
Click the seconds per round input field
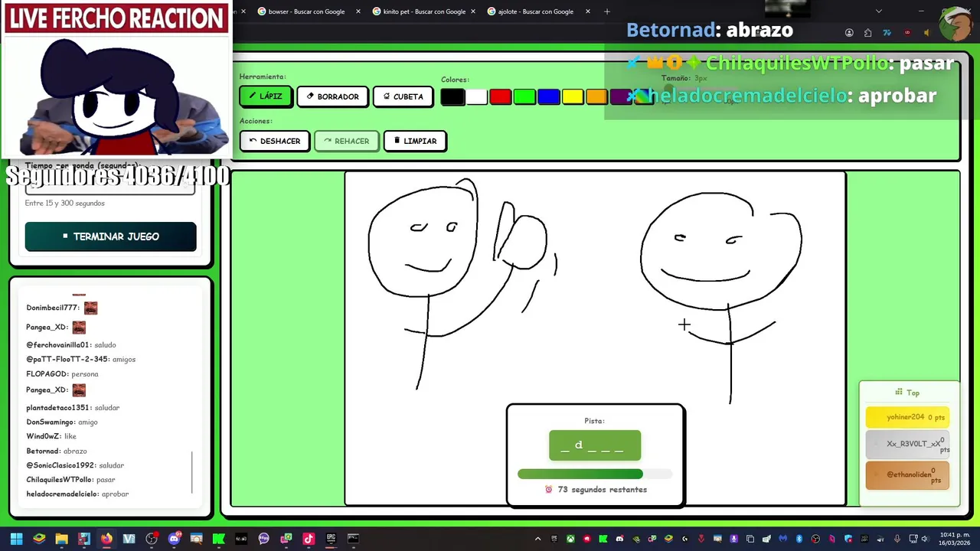[x=110, y=187]
